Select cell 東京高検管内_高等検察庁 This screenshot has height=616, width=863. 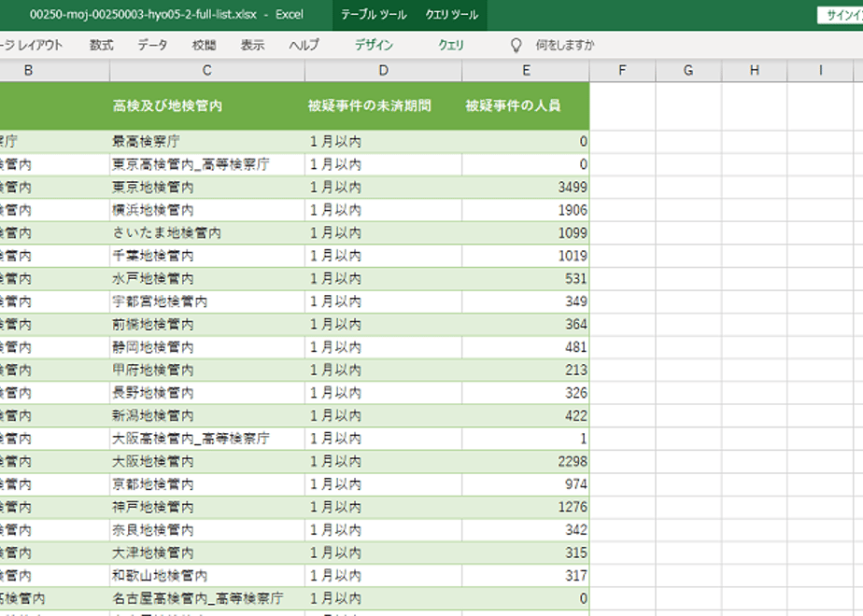point(207,164)
